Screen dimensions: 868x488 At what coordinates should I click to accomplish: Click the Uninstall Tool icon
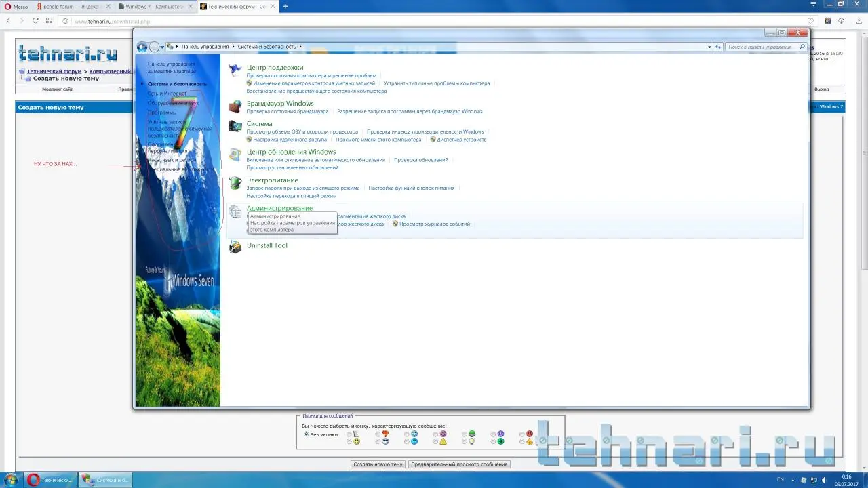[235, 247]
